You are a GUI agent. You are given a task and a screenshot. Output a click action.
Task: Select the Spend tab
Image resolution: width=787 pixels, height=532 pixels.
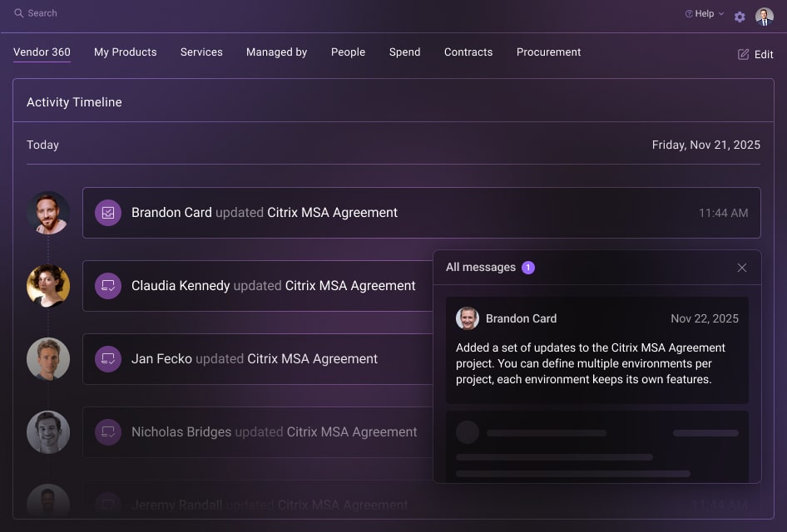click(x=404, y=52)
